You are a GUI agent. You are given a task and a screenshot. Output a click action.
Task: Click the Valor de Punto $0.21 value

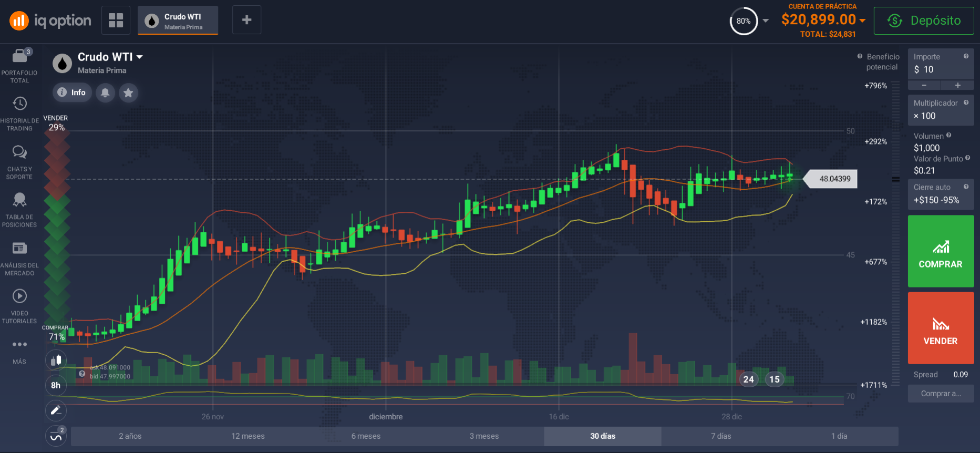[x=924, y=171]
